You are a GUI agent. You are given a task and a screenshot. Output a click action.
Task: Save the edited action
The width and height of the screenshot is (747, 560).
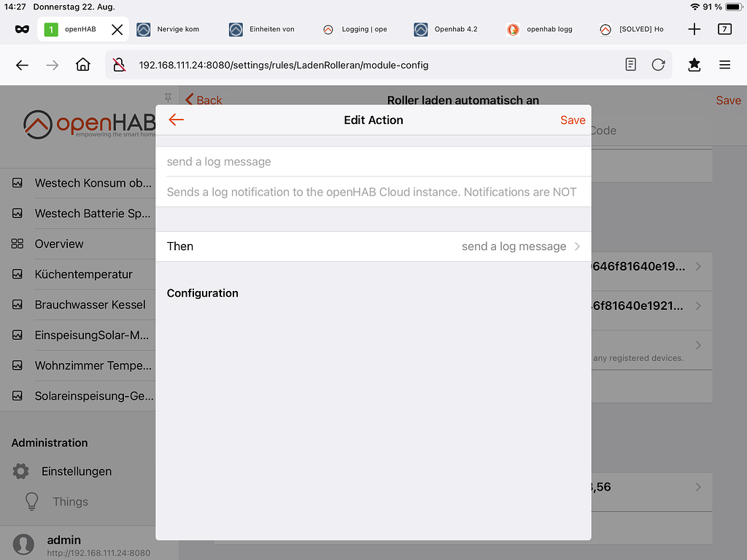click(x=573, y=120)
